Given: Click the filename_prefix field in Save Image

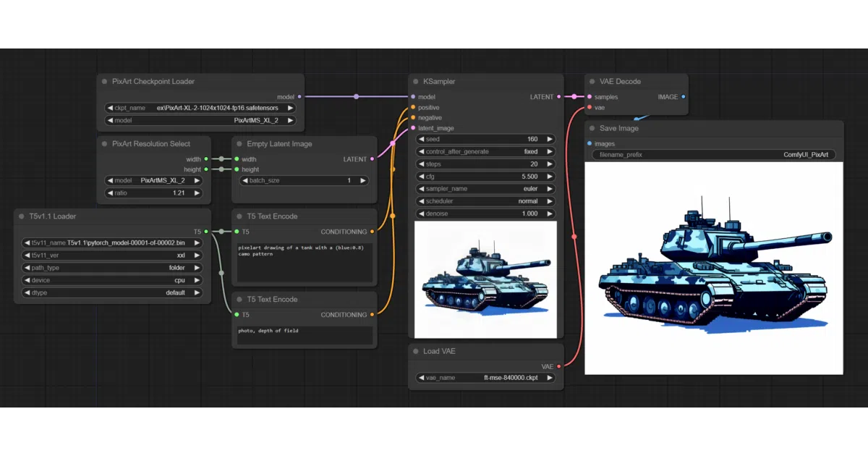Looking at the screenshot, I should (714, 155).
